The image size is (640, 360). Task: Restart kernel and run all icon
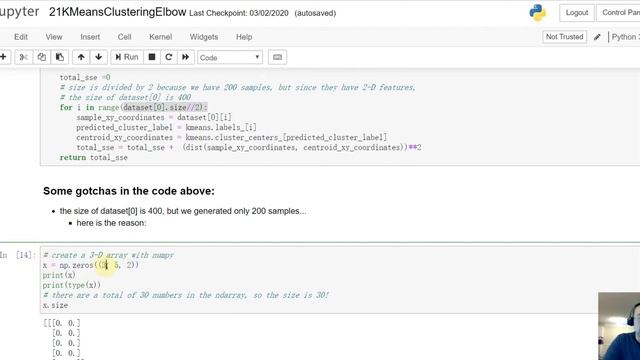[x=185, y=57]
